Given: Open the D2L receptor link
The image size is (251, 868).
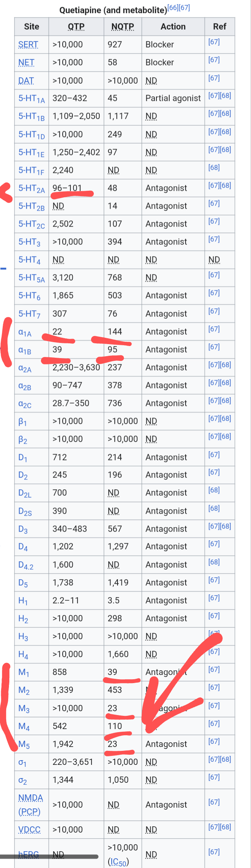Looking at the screenshot, I should (25, 493).
